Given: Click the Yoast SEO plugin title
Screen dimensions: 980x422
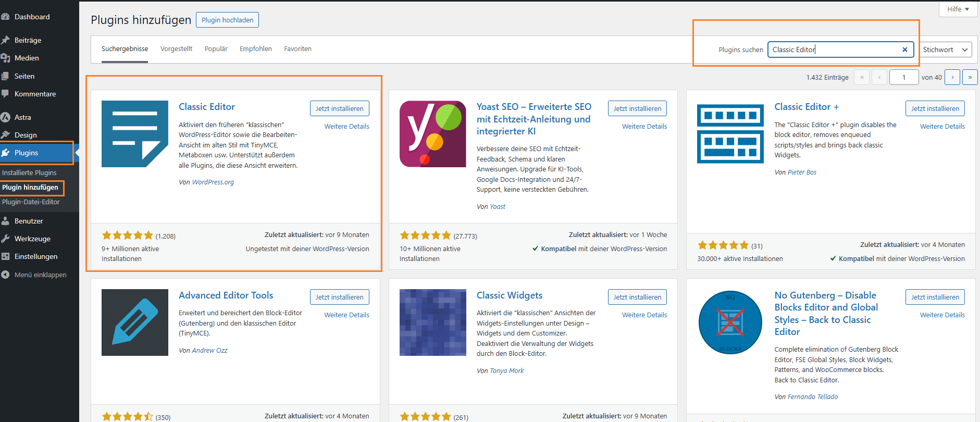Looking at the screenshot, I should pyautogui.click(x=534, y=119).
